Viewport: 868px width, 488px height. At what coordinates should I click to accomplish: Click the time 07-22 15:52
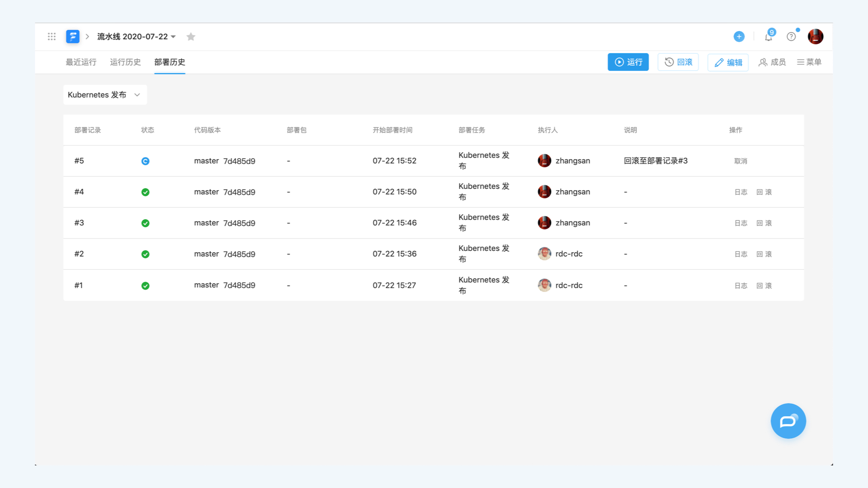click(x=394, y=161)
